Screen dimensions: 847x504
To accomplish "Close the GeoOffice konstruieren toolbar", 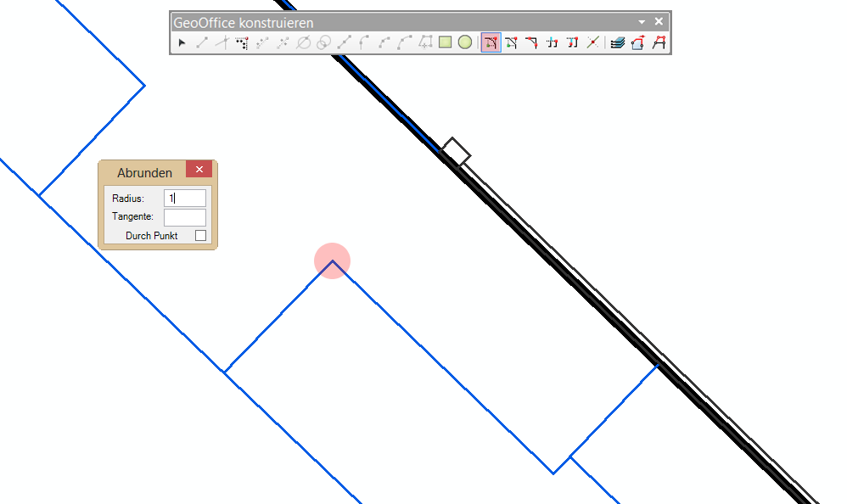I will click(659, 22).
